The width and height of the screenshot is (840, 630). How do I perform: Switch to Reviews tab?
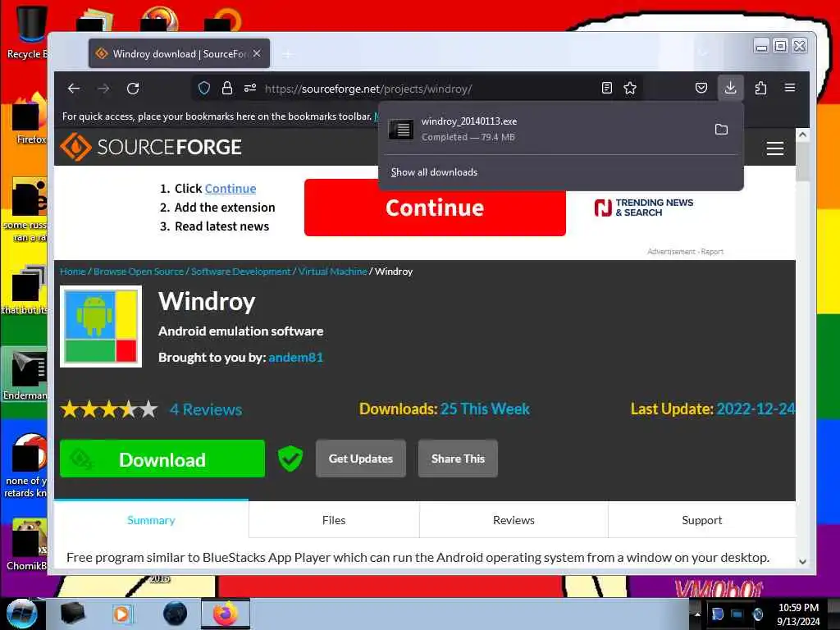(514, 519)
